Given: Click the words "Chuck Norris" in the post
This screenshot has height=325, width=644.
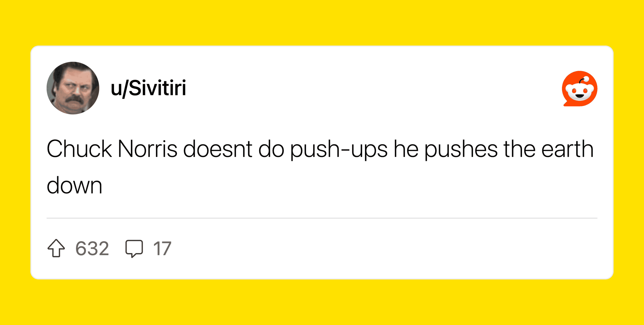Looking at the screenshot, I should coord(112,149).
